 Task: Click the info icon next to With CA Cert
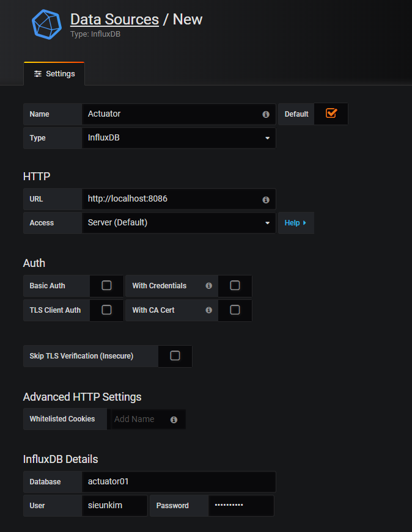(208, 310)
